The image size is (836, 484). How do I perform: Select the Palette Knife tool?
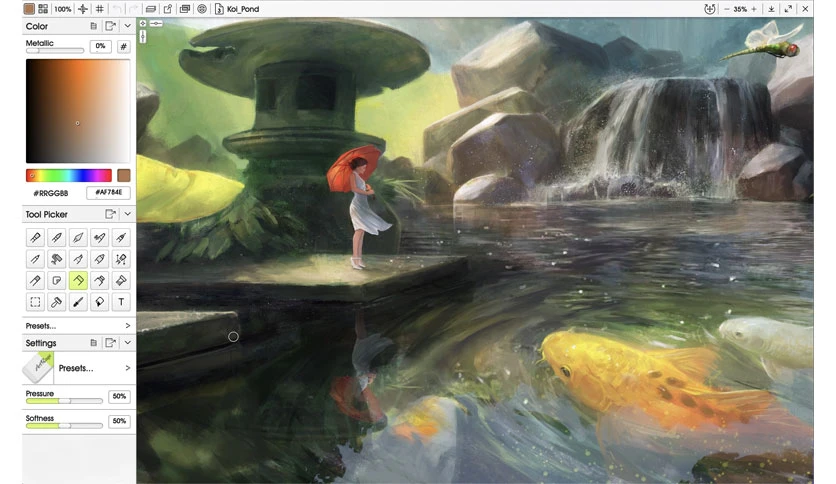pos(78,238)
